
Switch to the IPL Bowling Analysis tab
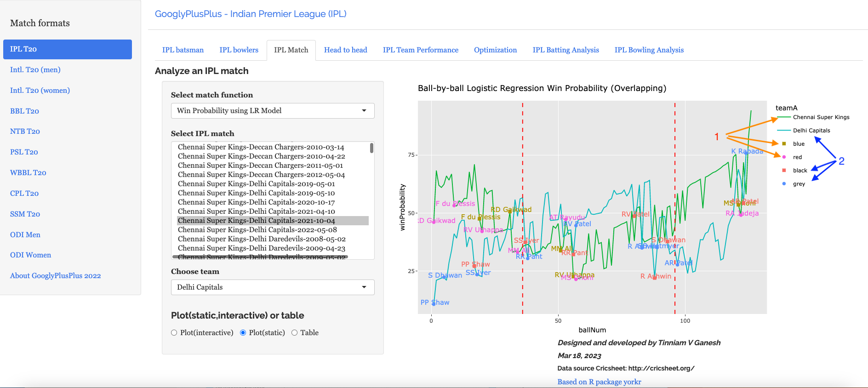click(649, 50)
